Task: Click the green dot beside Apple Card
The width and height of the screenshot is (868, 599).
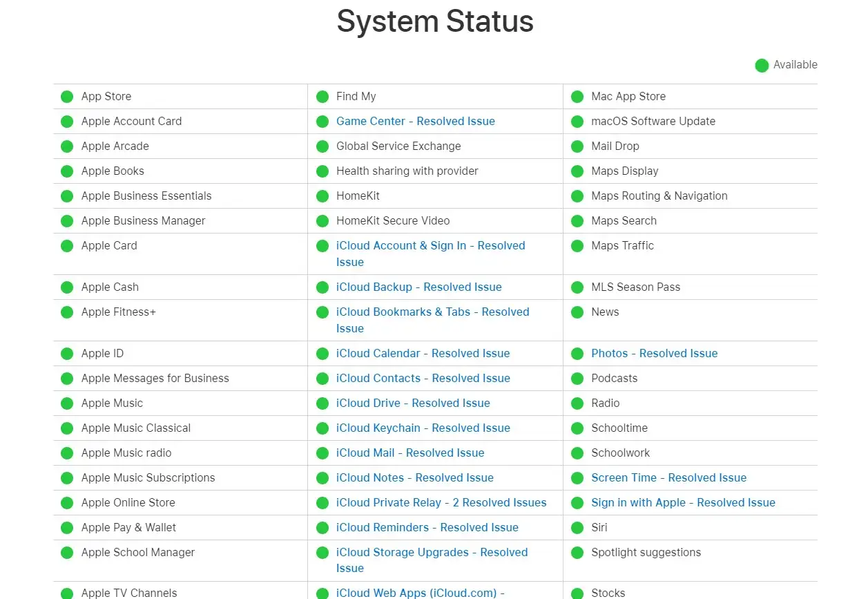Action: pyautogui.click(x=67, y=246)
